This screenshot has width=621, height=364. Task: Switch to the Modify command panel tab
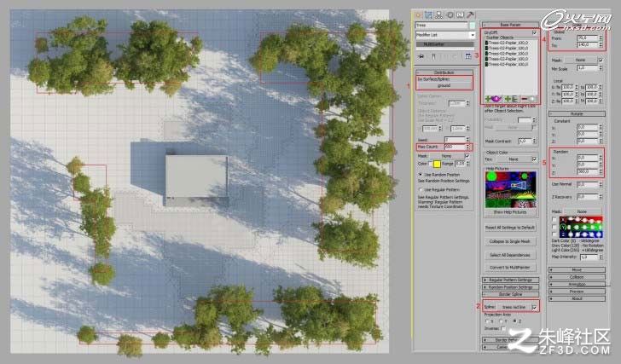pyautogui.click(x=428, y=15)
